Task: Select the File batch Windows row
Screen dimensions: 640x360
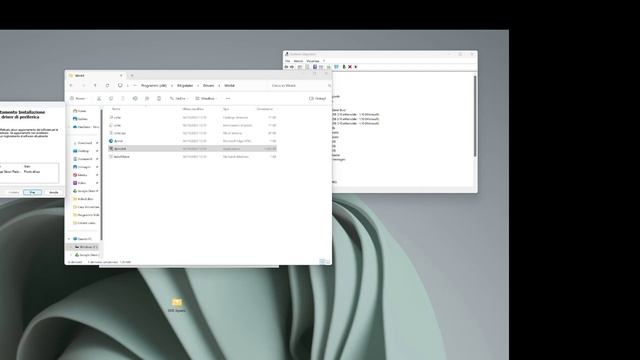Action: click(x=192, y=157)
